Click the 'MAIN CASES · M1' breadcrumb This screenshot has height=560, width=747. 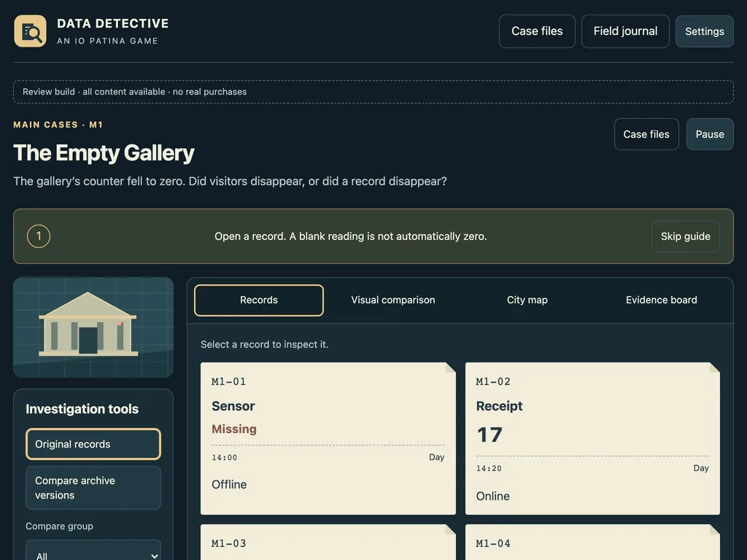(58, 125)
